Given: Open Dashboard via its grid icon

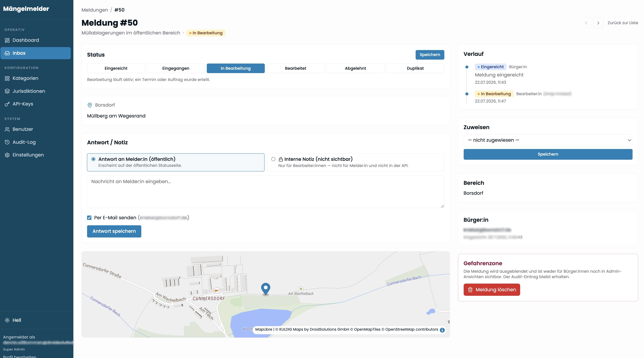Looking at the screenshot, I should pyautogui.click(x=7, y=40).
